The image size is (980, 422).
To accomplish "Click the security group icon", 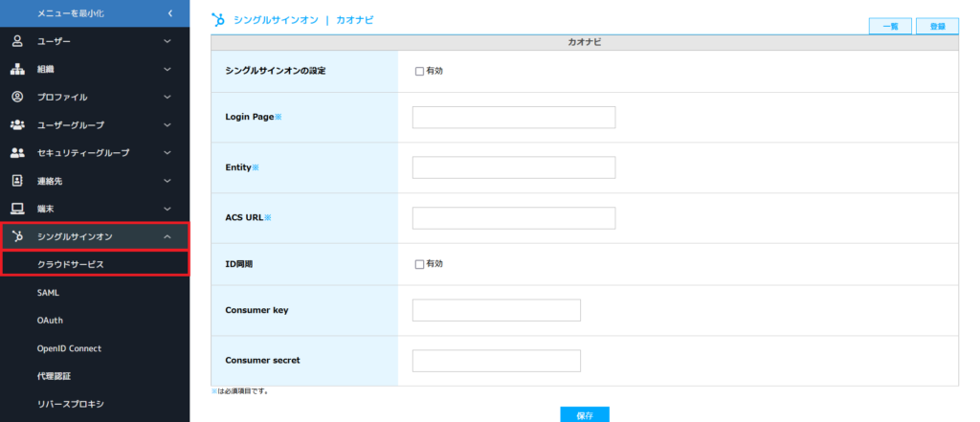I will coord(17,152).
